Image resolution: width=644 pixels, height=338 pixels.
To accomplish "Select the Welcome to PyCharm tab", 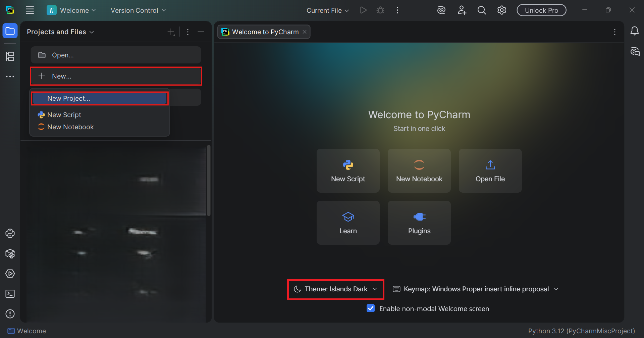I will point(264,32).
